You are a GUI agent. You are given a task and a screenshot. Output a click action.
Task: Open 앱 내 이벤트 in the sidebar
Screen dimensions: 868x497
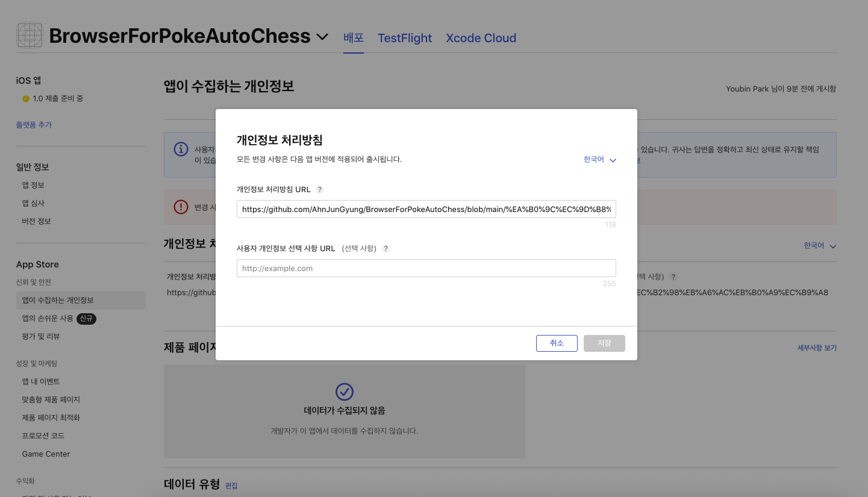[x=41, y=381]
